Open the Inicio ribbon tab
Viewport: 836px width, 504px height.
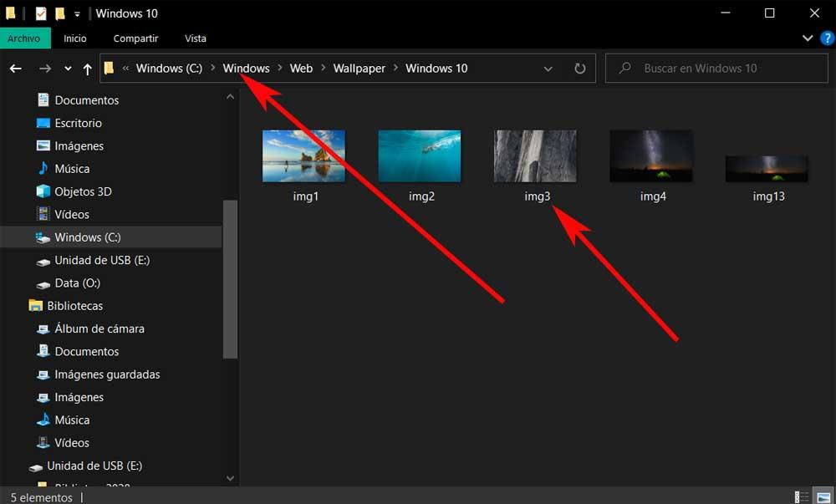(x=75, y=38)
